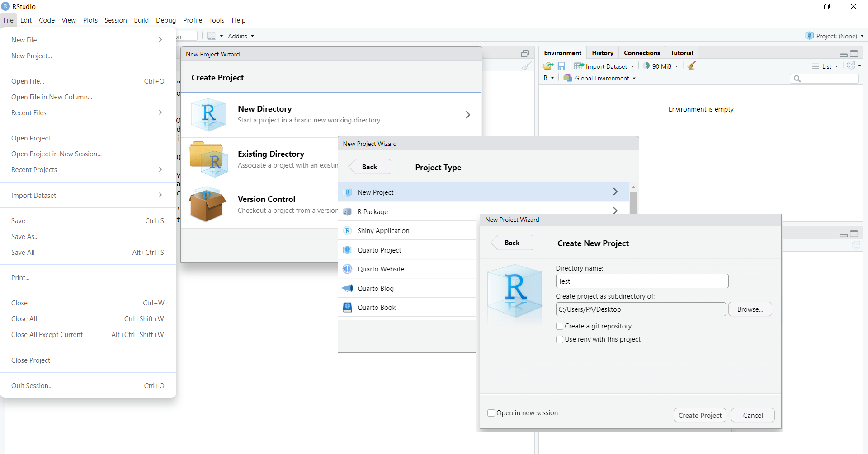Click the Shiny Application icon

(x=347, y=231)
